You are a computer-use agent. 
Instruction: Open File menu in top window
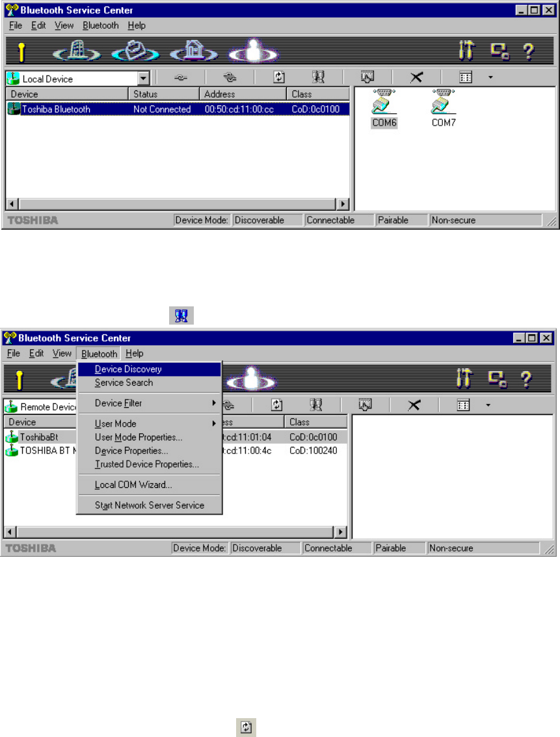pos(16,25)
